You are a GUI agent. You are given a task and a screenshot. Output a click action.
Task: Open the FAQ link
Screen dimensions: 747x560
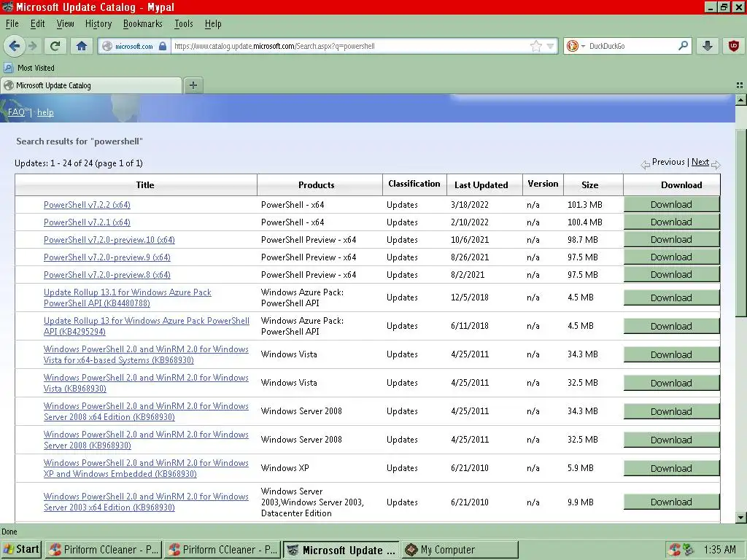16,112
